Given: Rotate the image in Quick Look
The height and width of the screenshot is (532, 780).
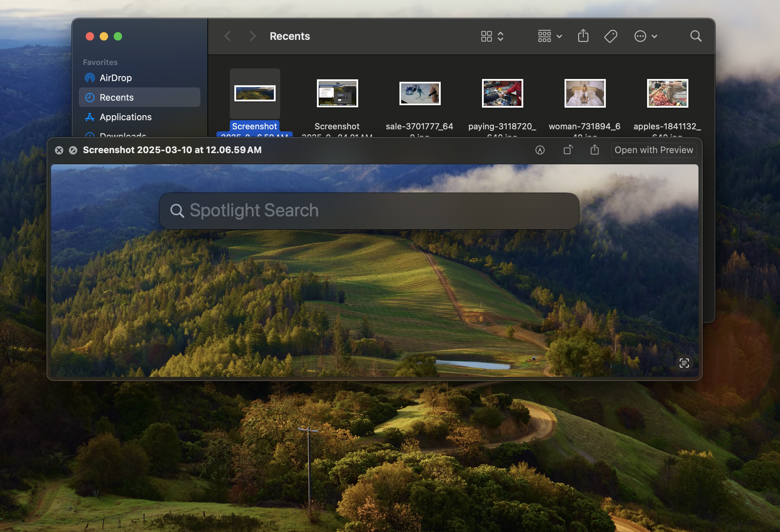Looking at the screenshot, I should click(x=568, y=150).
